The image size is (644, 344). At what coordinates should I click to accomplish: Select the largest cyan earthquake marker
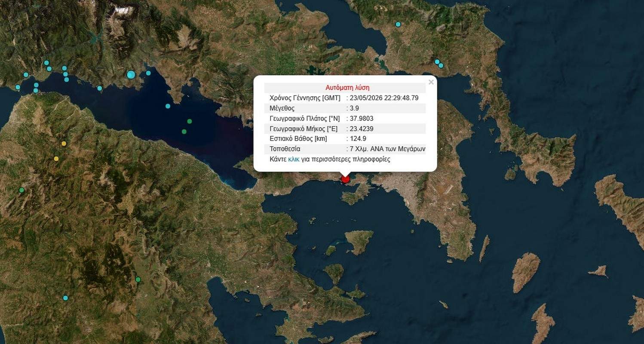[x=131, y=74]
